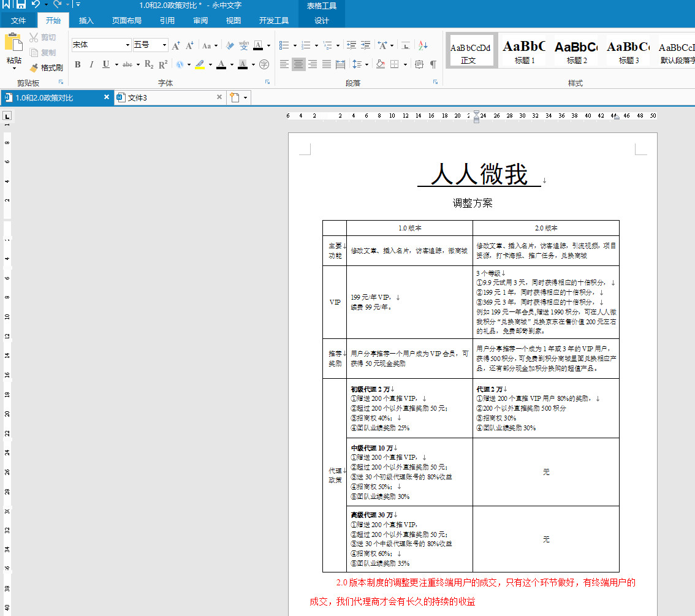This screenshot has width=695, height=616.
Task: Clear formatting with the eraser icon
Action: click(x=230, y=45)
